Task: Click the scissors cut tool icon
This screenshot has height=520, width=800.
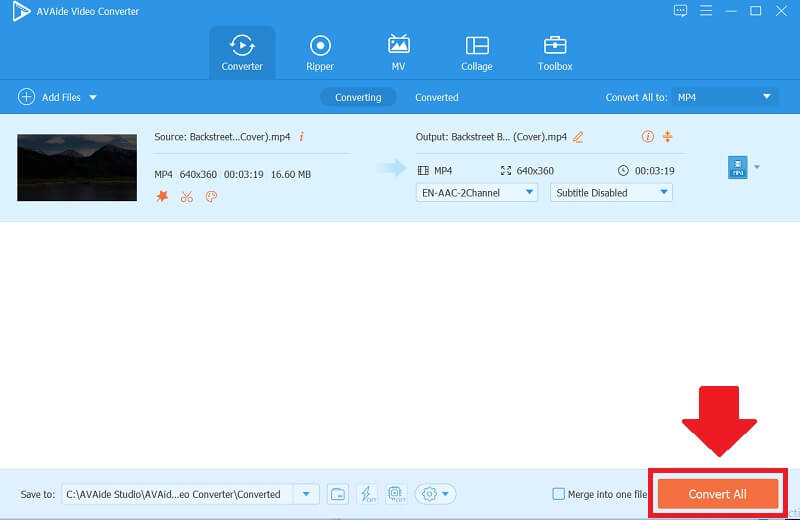Action: (186, 197)
